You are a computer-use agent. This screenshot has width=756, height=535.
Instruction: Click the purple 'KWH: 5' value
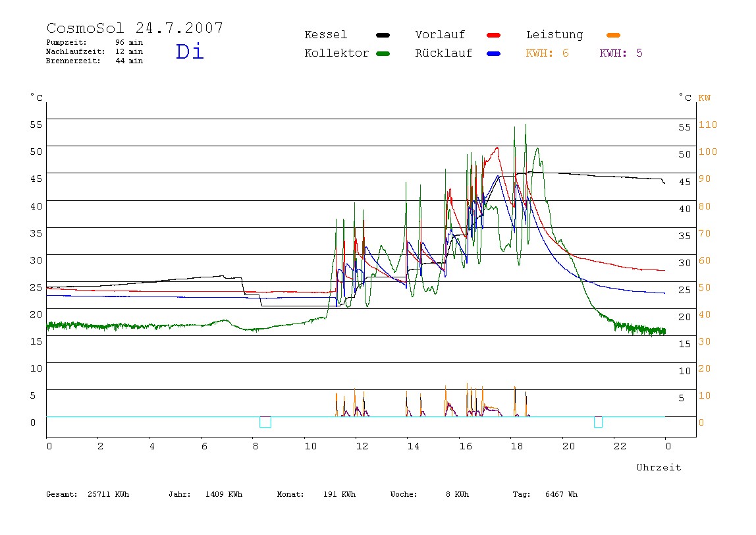point(621,53)
